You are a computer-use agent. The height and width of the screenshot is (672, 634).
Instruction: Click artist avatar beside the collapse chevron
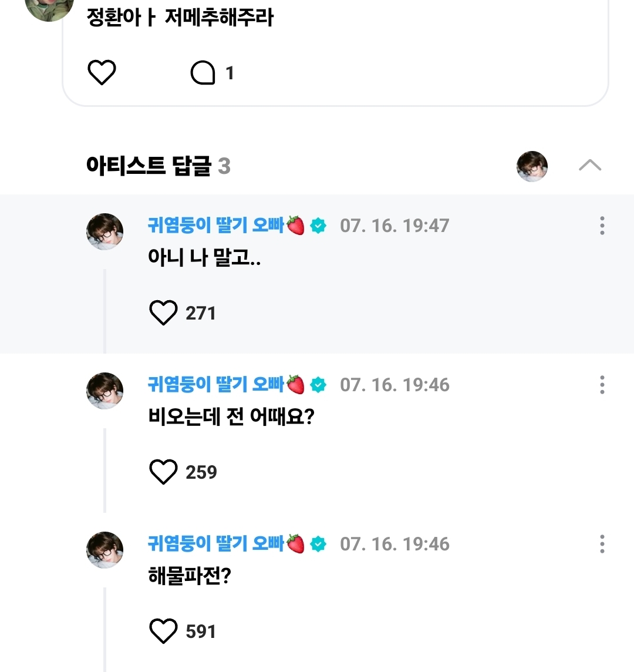[532, 166]
